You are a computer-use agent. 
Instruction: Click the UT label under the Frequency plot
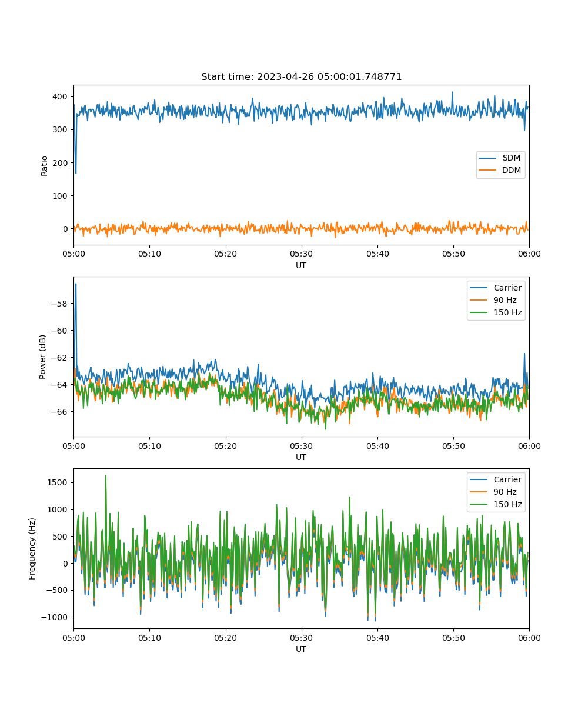(x=301, y=649)
